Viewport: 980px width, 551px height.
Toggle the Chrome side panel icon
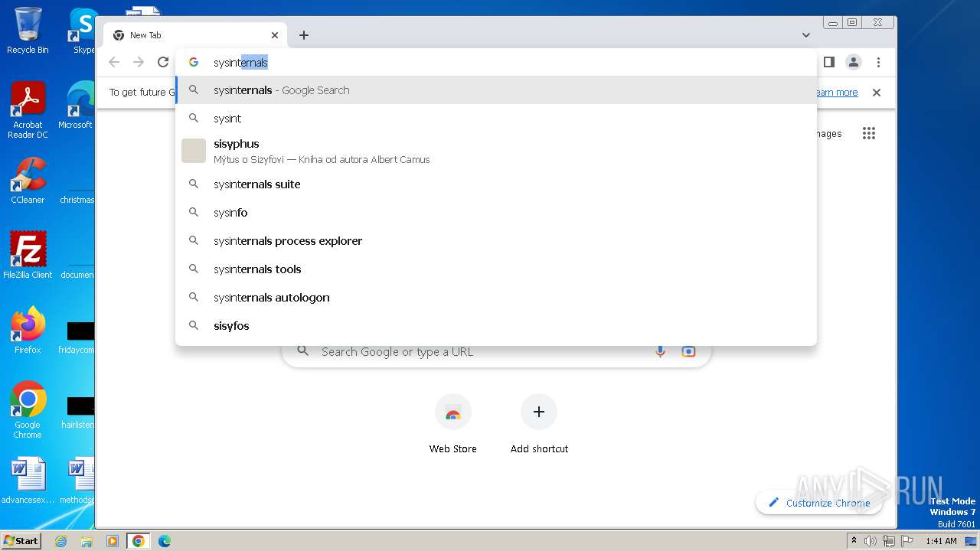tap(828, 62)
